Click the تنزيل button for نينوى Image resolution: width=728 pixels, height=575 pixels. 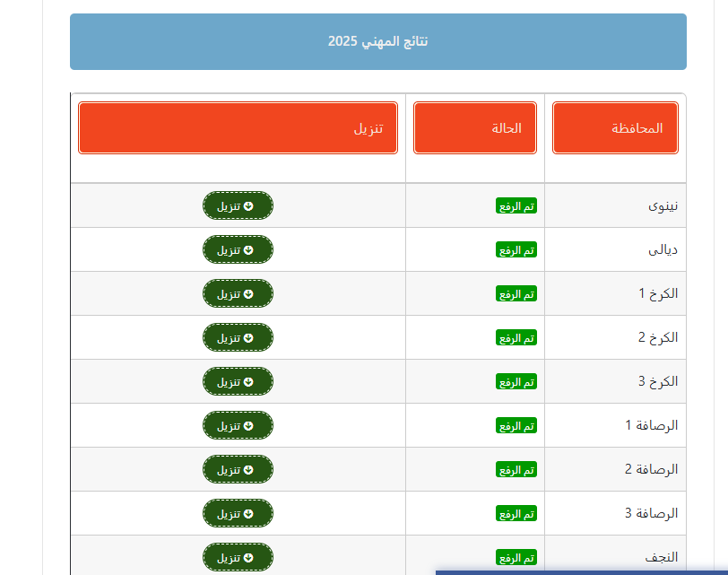238,205
